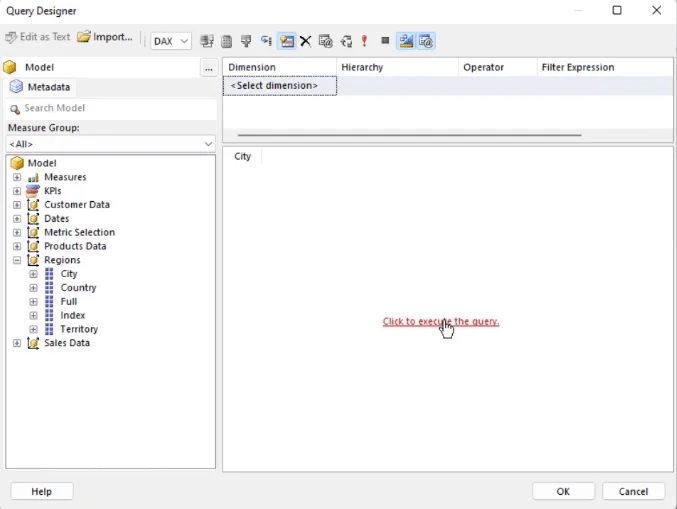Expand the KPIs node

[x=17, y=191]
